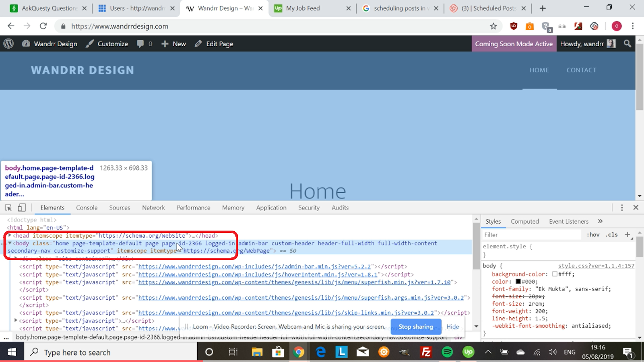Click the background-color white swatch
The width and height of the screenshot is (644, 362).
pyautogui.click(x=555, y=274)
